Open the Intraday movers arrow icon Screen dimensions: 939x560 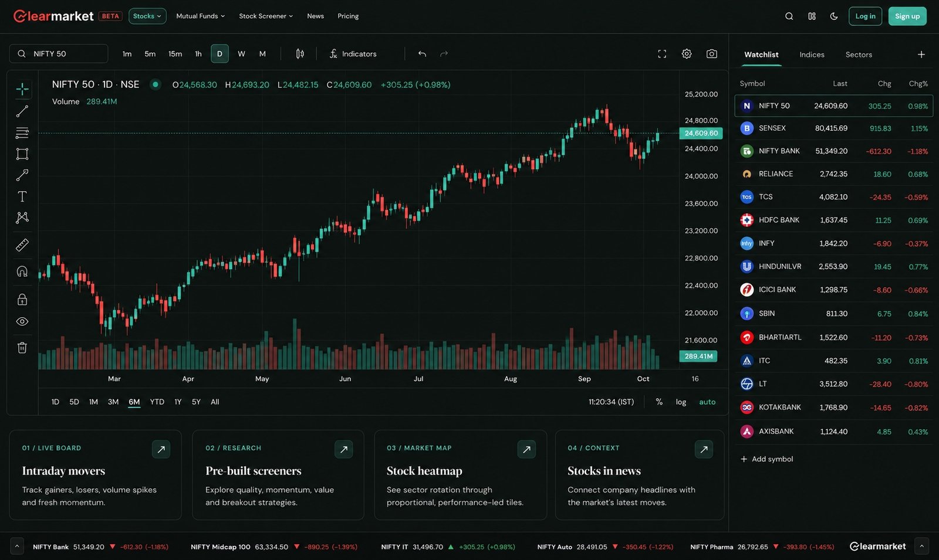(x=161, y=450)
